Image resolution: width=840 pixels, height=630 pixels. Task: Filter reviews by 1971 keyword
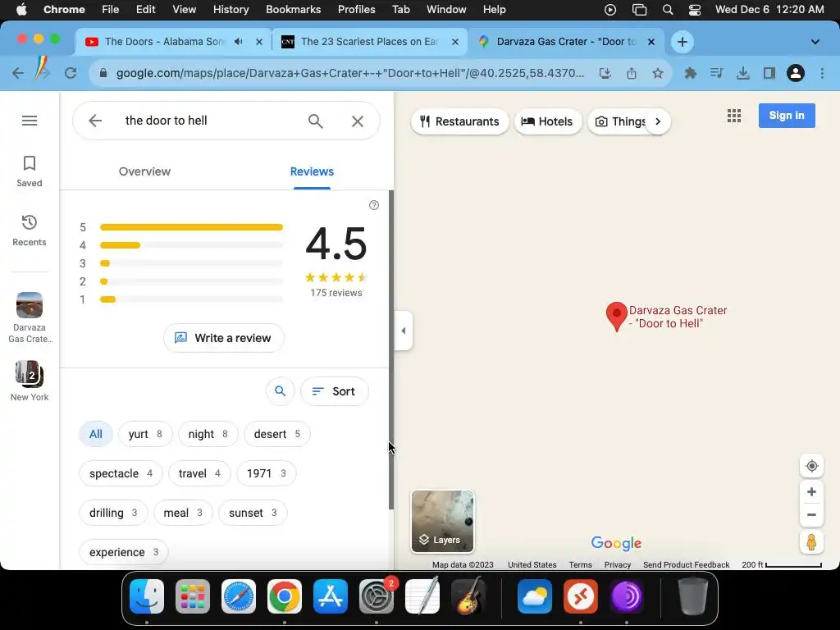pos(267,473)
